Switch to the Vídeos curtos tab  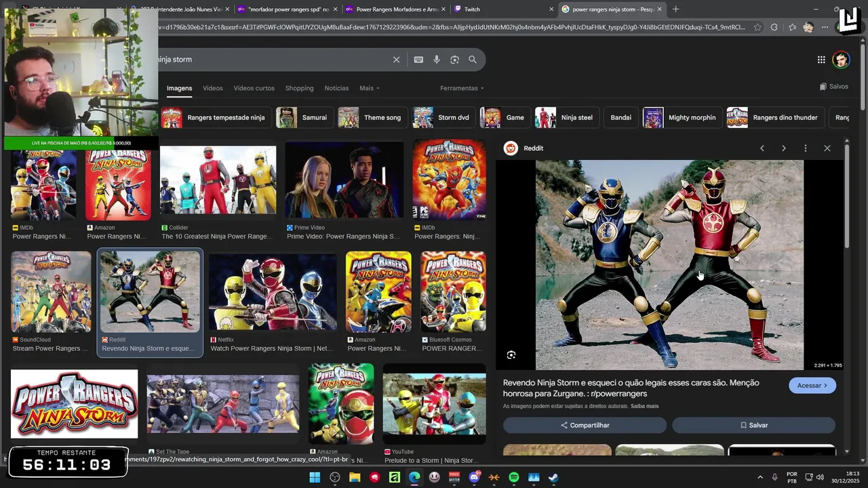tap(254, 88)
